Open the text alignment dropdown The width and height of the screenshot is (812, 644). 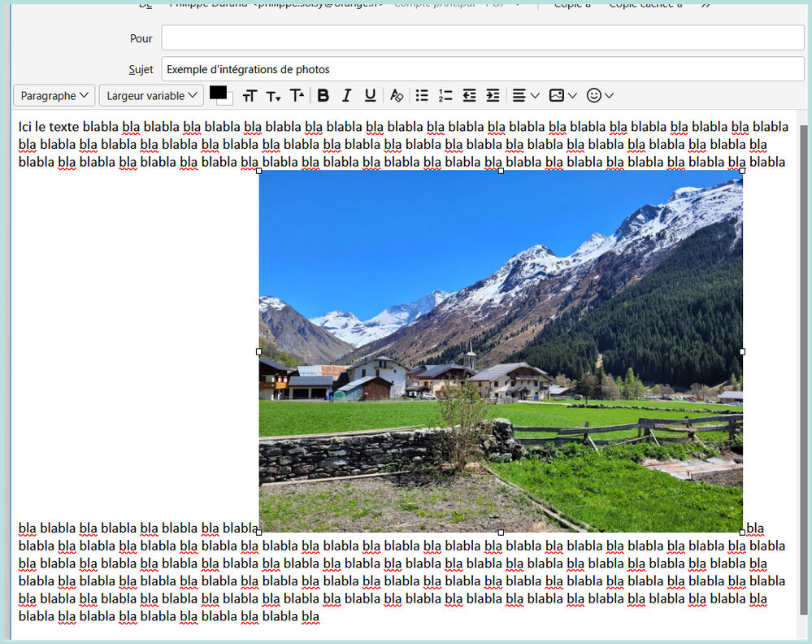(526, 96)
